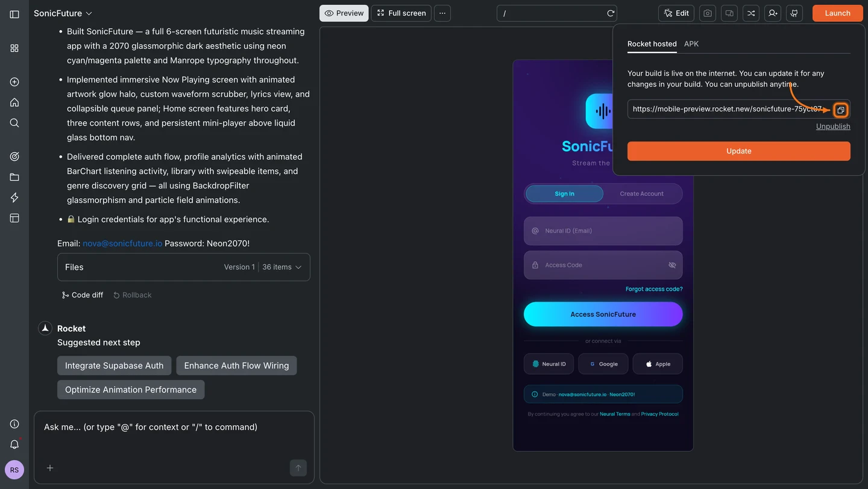Click Google login button in preview

[x=603, y=364]
